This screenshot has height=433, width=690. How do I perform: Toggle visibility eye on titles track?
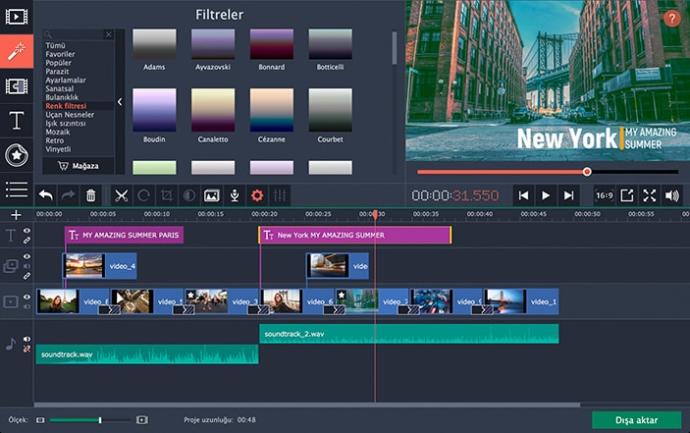pyautogui.click(x=27, y=231)
